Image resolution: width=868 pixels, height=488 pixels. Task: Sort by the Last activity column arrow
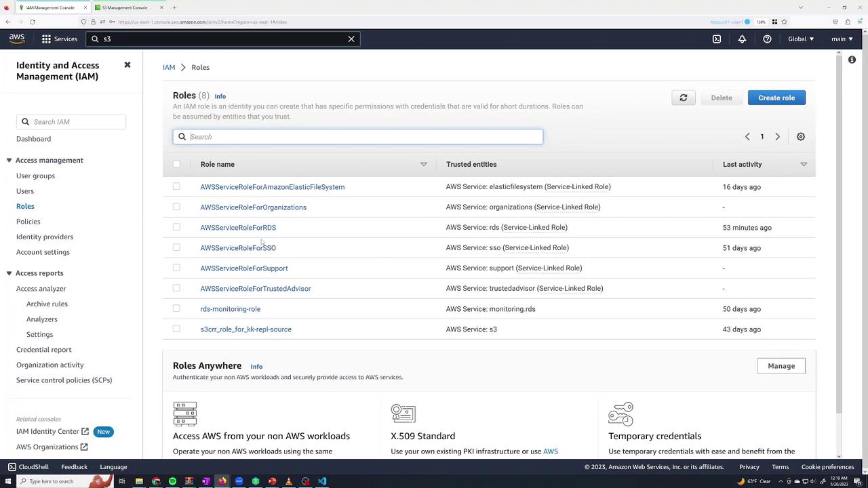pos(804,164)
